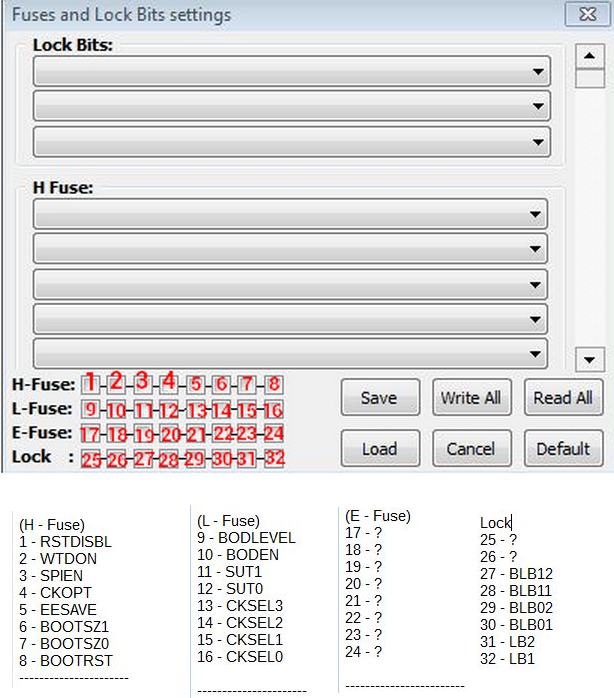Image resolution: width=614 pixels, height=698 pixels.
Task: Expand the second H Fuse dropdown
Action: 290,249
